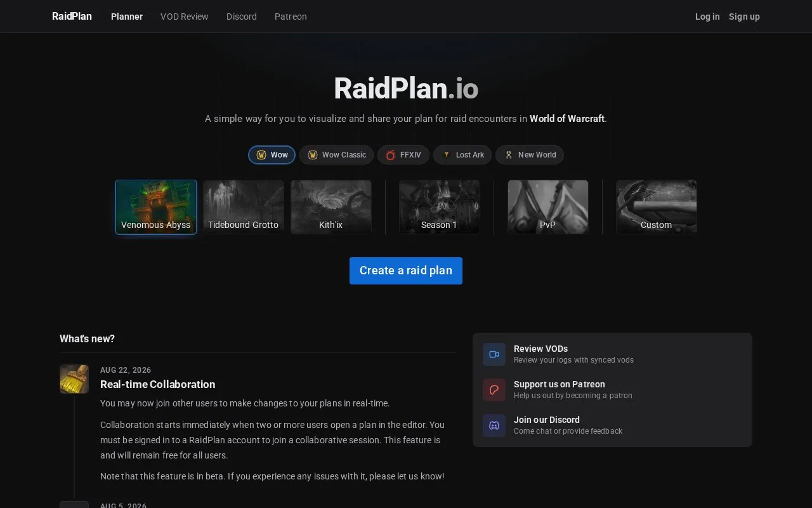
Task: Open the Discord nav link
Action: (242, 17)
